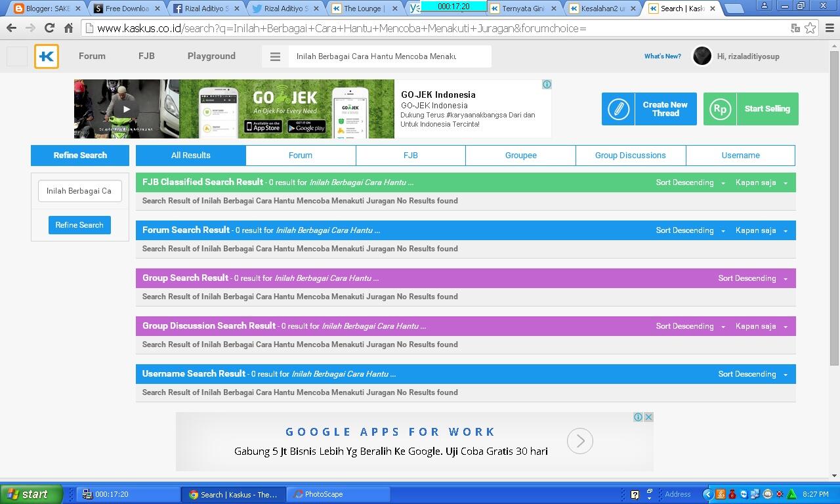Open the Playground menu in header
The image size is (840, 504).
click(x=211, y=56)
